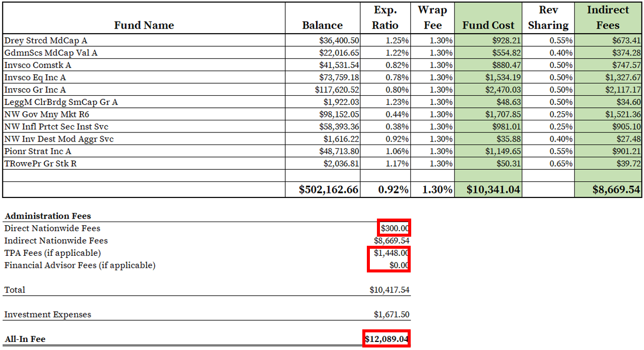Click the administration Total $10,417.54 value

click(389, 290)
